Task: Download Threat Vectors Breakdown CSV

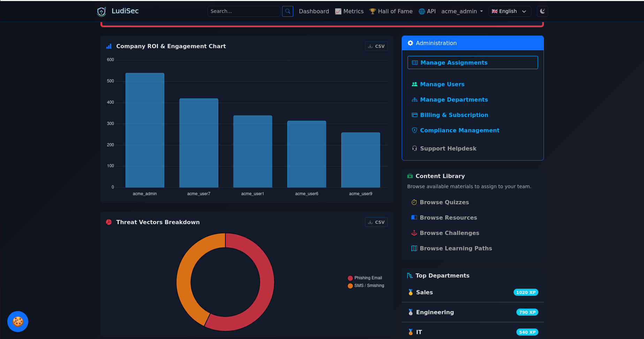Action: (376, 222)
